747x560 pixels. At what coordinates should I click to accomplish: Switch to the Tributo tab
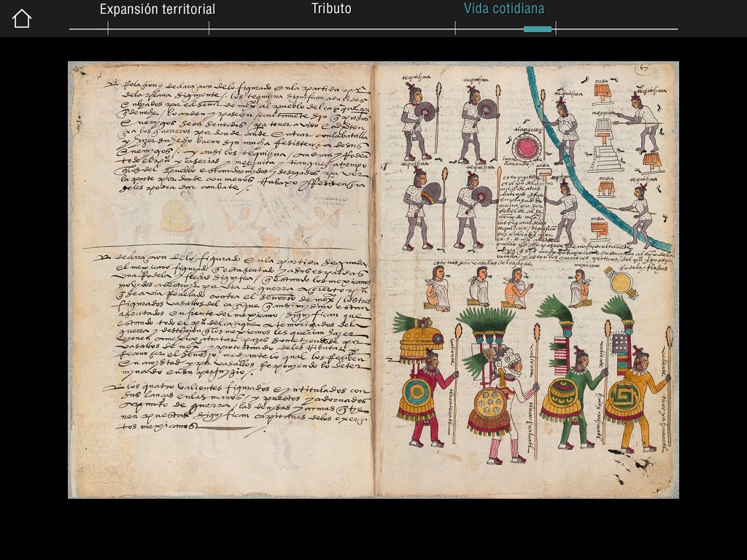click(332, 9)
